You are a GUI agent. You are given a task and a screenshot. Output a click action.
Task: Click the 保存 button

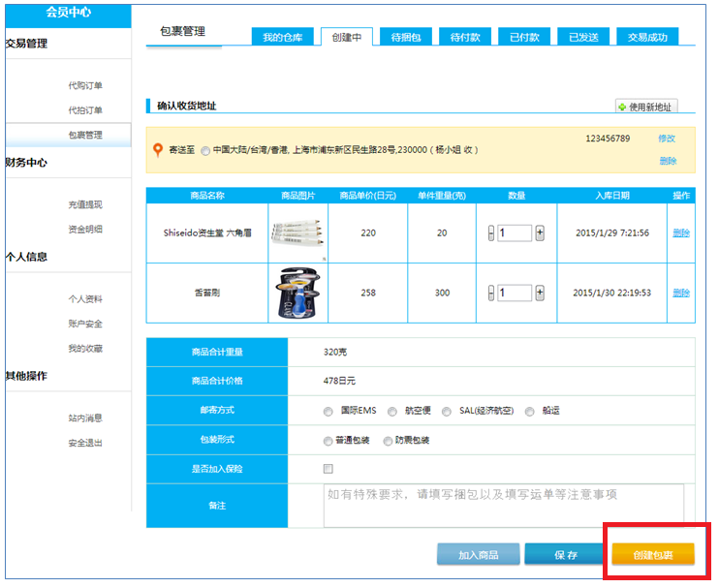click(x=565, y=555)
